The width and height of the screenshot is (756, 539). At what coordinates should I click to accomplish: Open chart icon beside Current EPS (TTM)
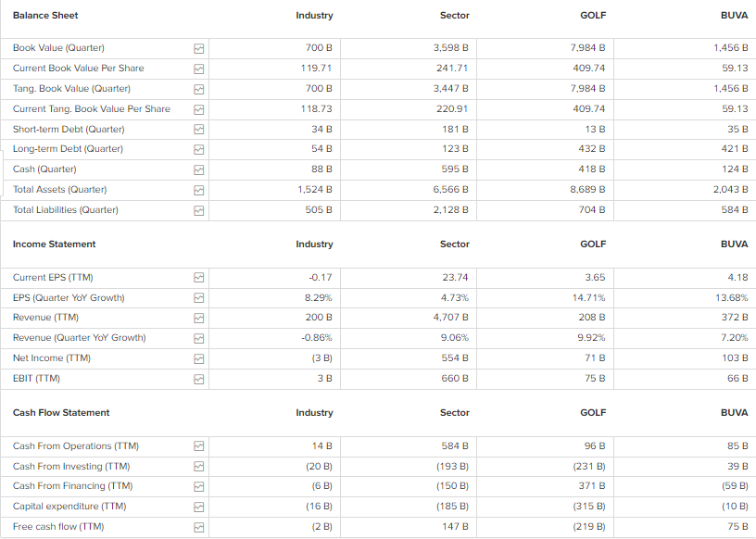198,278
